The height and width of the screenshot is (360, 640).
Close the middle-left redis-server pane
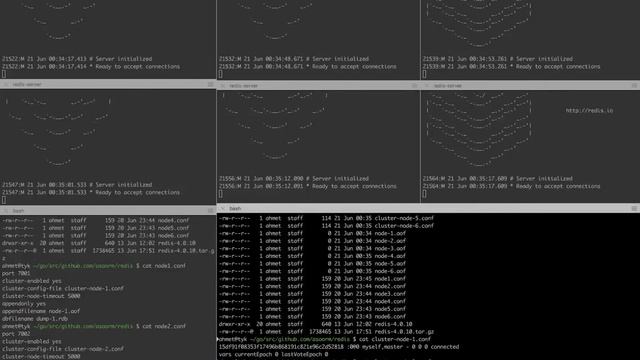tap(6, 84)
